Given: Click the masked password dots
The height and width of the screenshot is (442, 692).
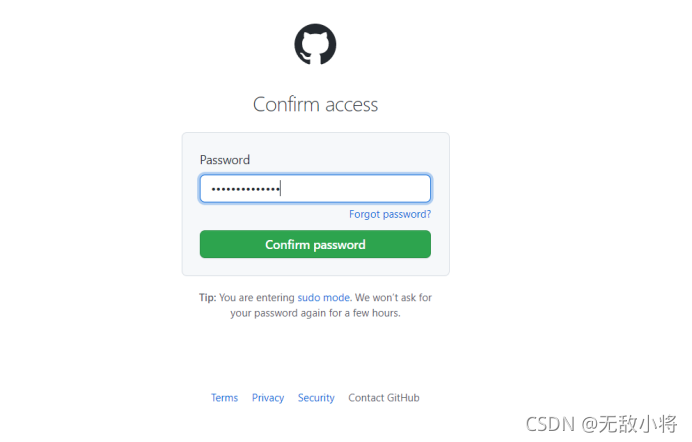Looking at the screenshot, I should click(x=245, y=189).
